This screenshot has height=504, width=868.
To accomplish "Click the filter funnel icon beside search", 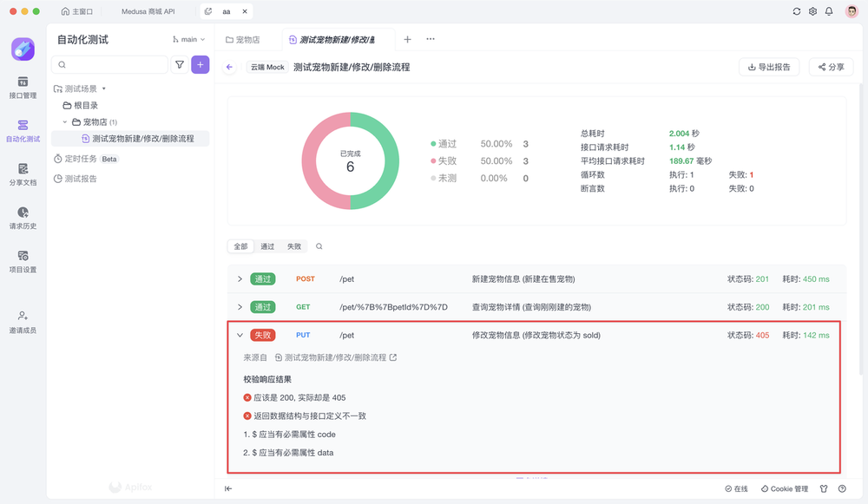I will click(180, 65).
